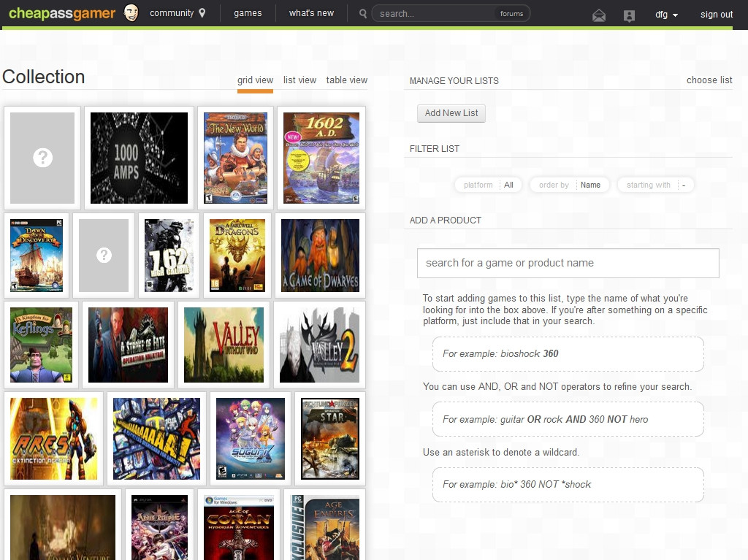748x560 pixels.
Task: Click the choose list link
Action: (709, 80)
